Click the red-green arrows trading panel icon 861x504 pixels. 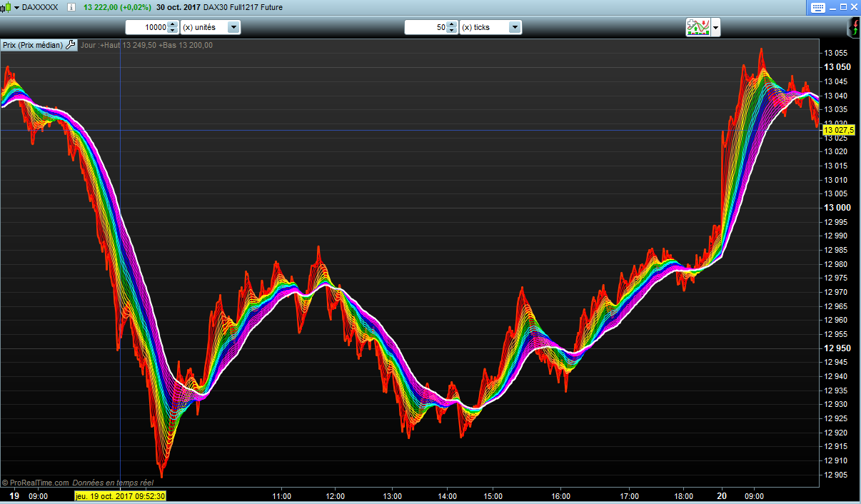[853, 28]
